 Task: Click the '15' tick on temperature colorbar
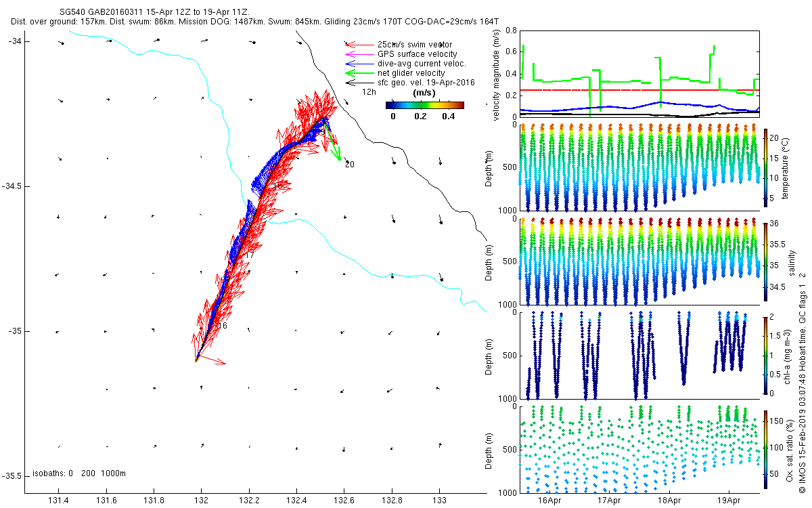click(775, 158)
